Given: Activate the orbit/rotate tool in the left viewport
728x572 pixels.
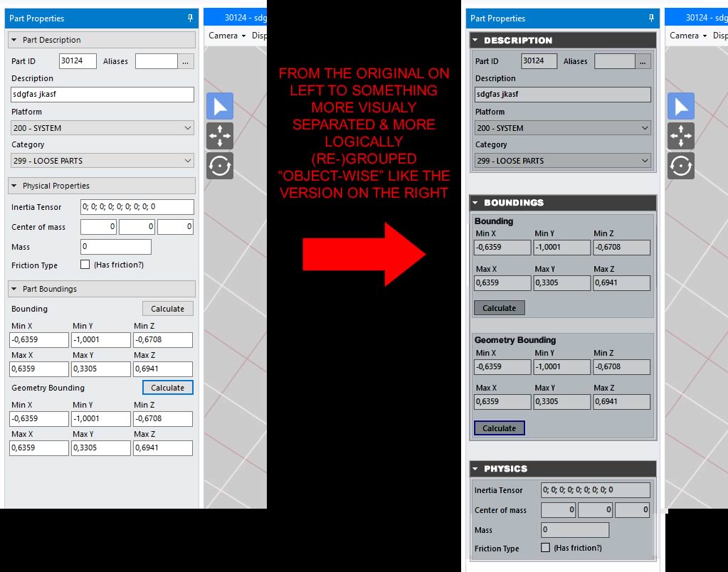Looking at the screenshot, I should (x=219, y=166).
